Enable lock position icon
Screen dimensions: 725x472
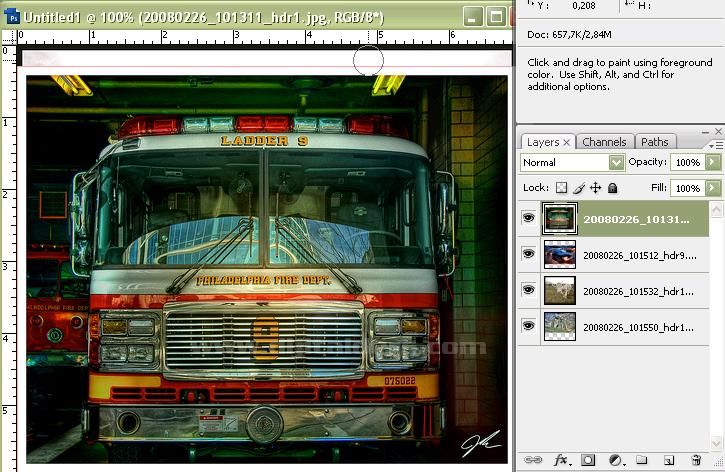pyautogui.click(x=595, y=188)
